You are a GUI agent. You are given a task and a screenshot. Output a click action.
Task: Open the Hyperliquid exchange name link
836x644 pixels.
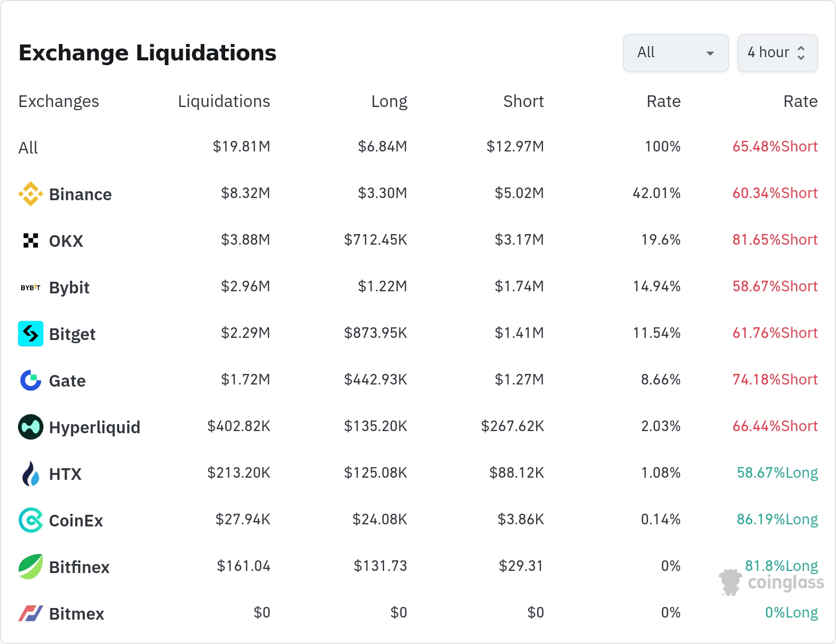[94, 427]
